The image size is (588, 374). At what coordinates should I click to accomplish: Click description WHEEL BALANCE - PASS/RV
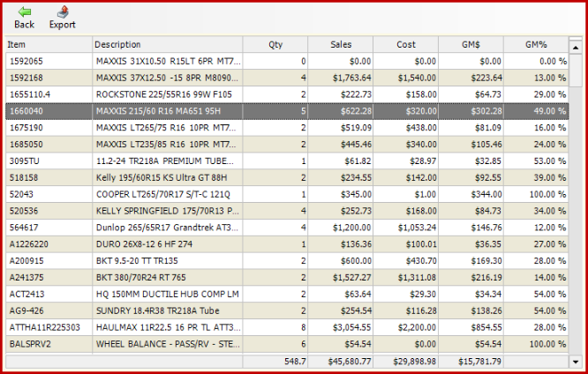(x=168, y=344)
